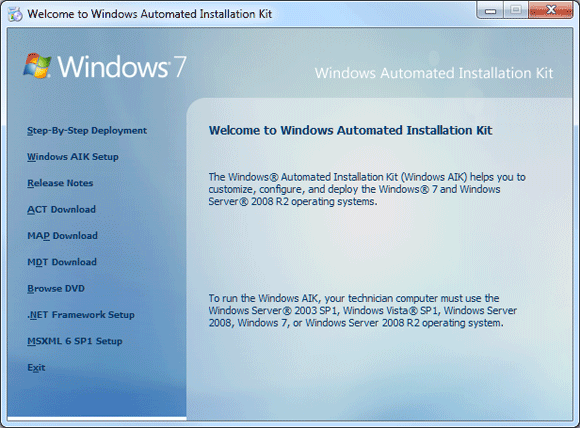Open the Step-By-Step Deployment link
580x428 pixels.
point(87,131)
